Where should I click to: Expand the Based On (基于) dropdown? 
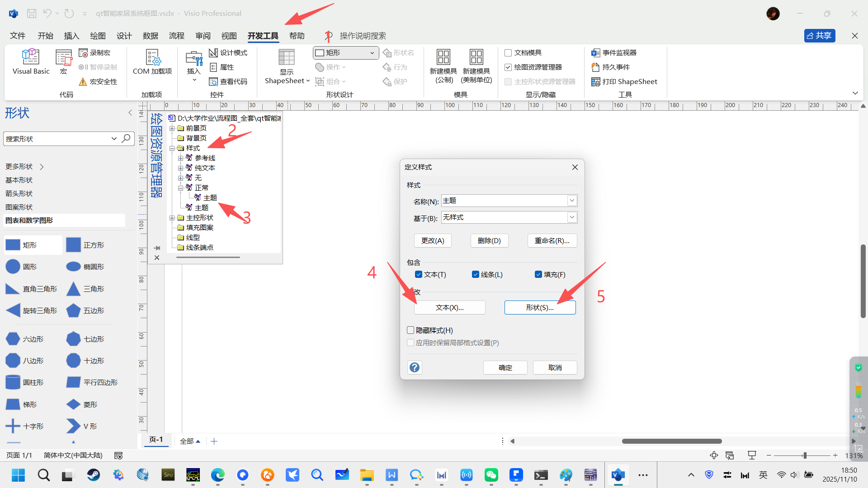pos(572,217)
